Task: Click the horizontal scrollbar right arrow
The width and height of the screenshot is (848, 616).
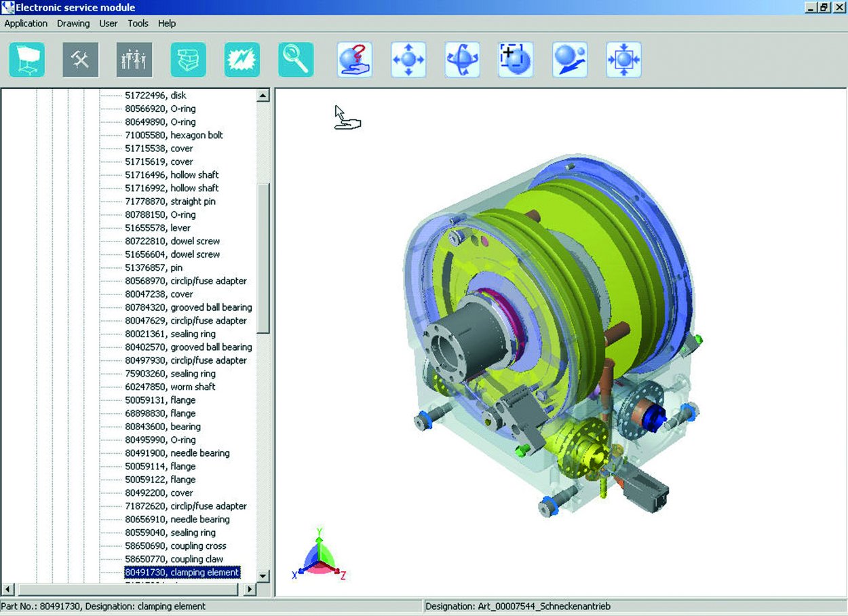Action: 250,590
